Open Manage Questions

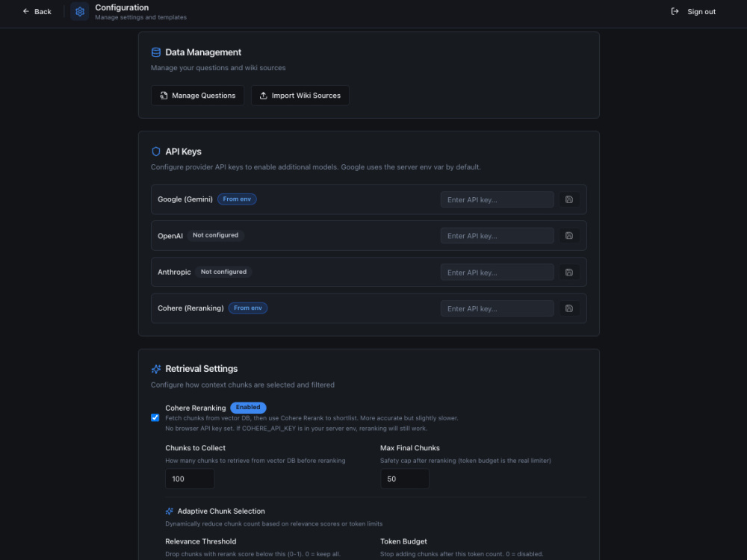[x=197, y=96]
